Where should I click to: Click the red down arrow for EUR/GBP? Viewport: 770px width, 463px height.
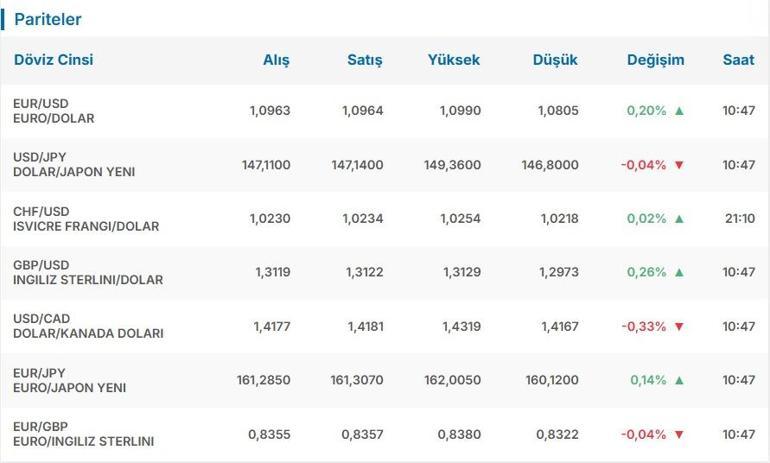pyautogui.click(x=680, y=435)
